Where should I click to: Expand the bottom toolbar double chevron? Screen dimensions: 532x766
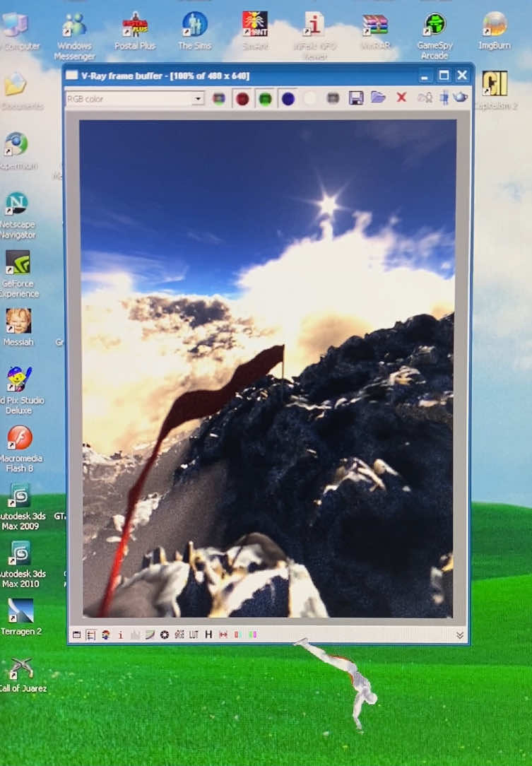[x=460, y=635]
